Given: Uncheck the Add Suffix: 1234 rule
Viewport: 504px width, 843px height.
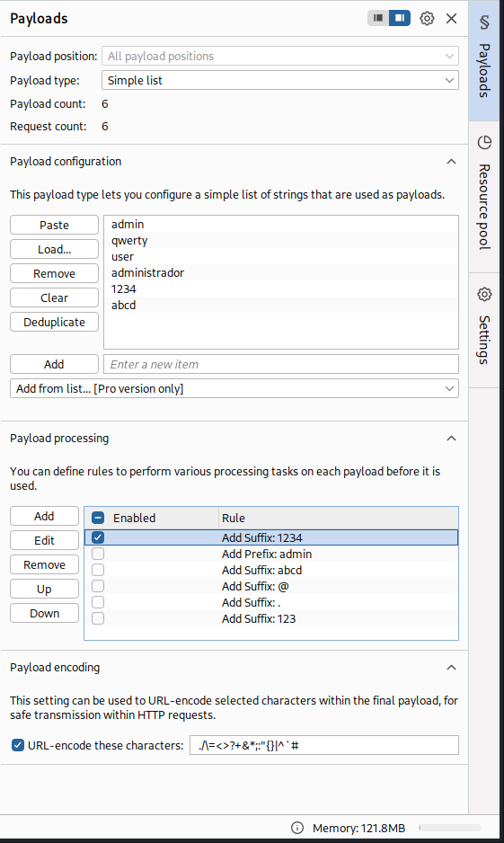Looking at the screenshot, I should (98, 537).
